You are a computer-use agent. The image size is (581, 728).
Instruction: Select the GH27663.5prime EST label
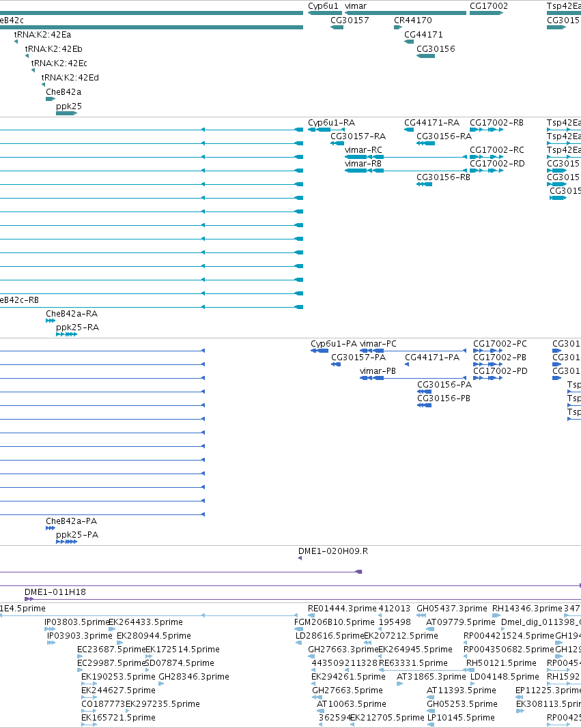click(x=348, y=690)
